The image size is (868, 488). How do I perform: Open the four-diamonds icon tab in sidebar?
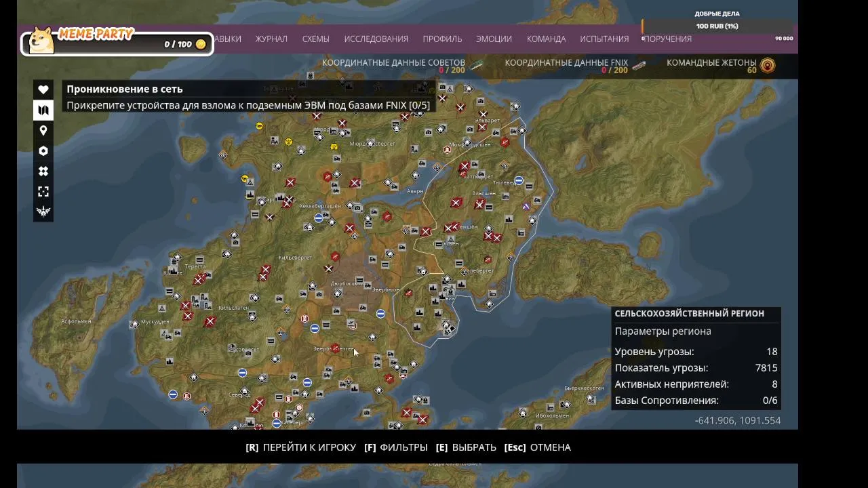tap(43, 171)
